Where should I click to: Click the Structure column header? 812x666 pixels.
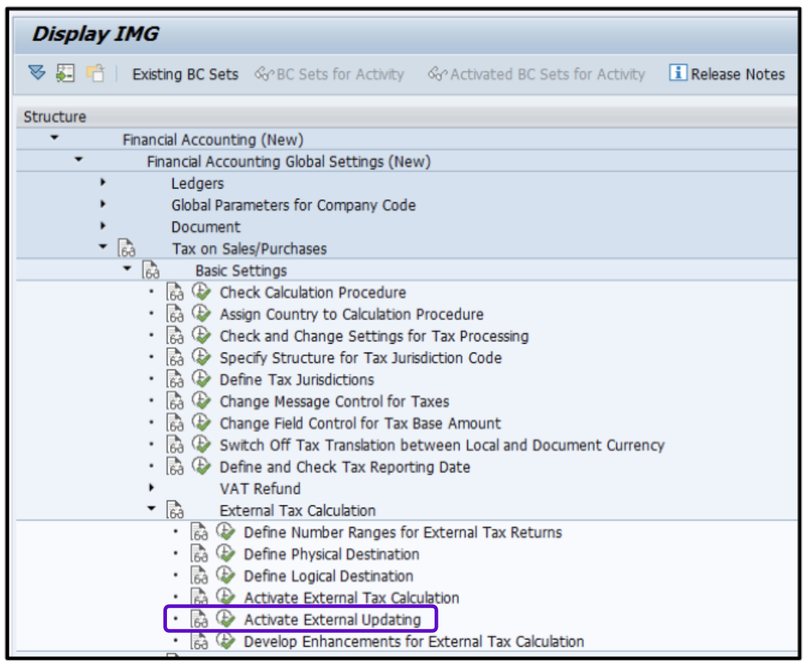coord(55,116)
